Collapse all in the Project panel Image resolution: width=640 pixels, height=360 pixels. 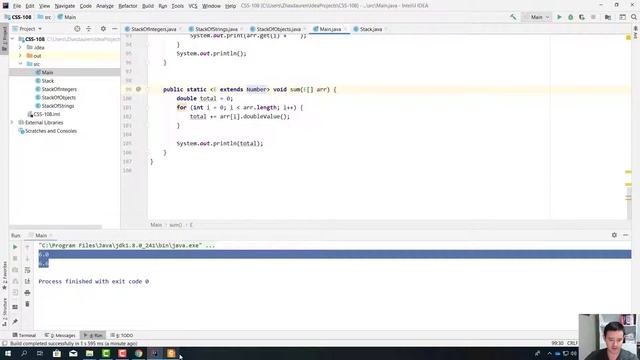pyautogui.click(x=89, y=29)
